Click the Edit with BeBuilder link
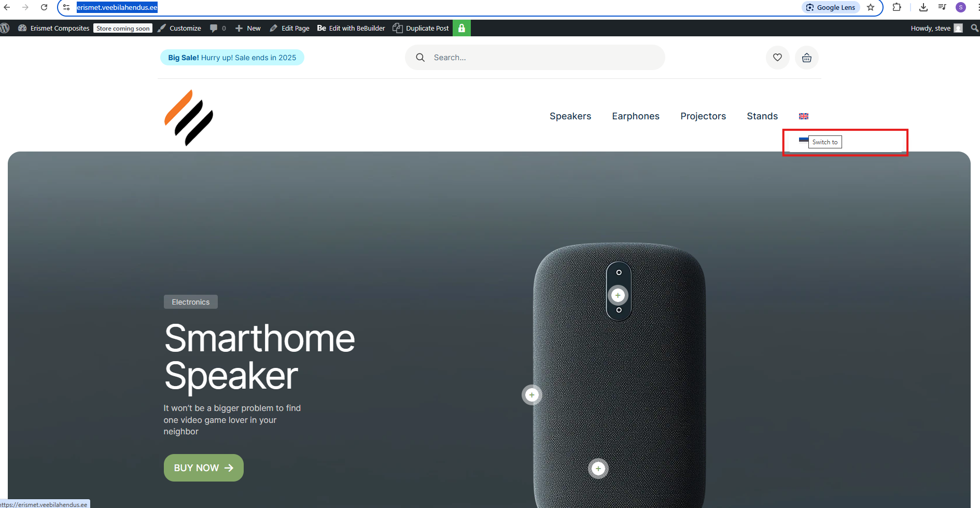 [x=351, y=28]
